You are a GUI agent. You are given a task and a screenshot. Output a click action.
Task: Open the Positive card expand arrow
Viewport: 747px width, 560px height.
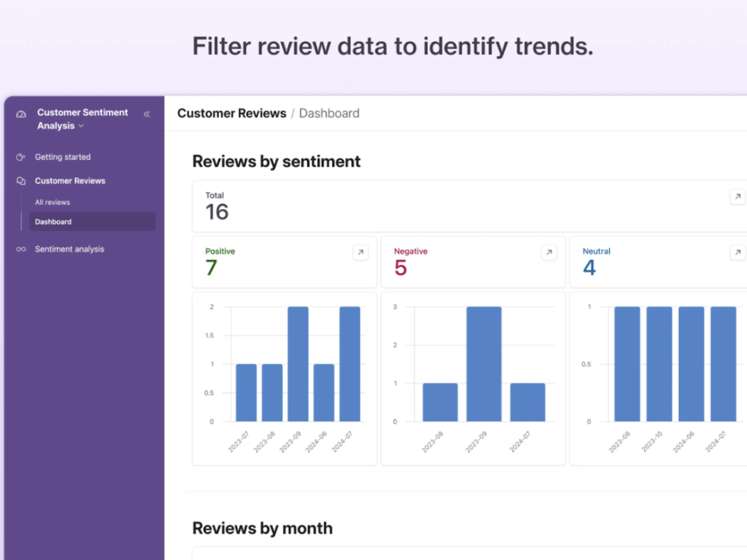click(360, 252)
